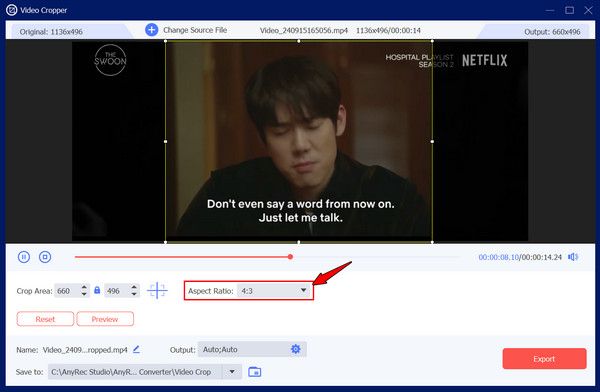Screen dimensions: 600x392
Task: Decrease crop width value
Action: pyautogui.click(x=84, y=294)
